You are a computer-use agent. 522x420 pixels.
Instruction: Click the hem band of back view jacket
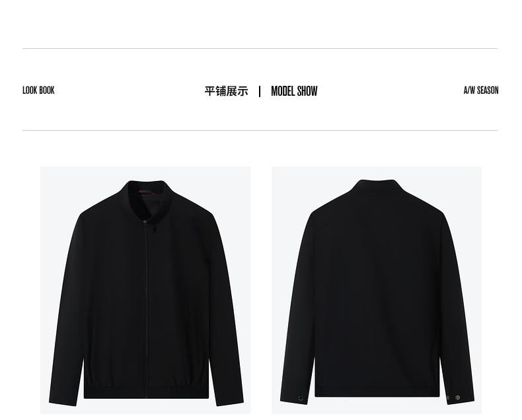tap(377, 392)
